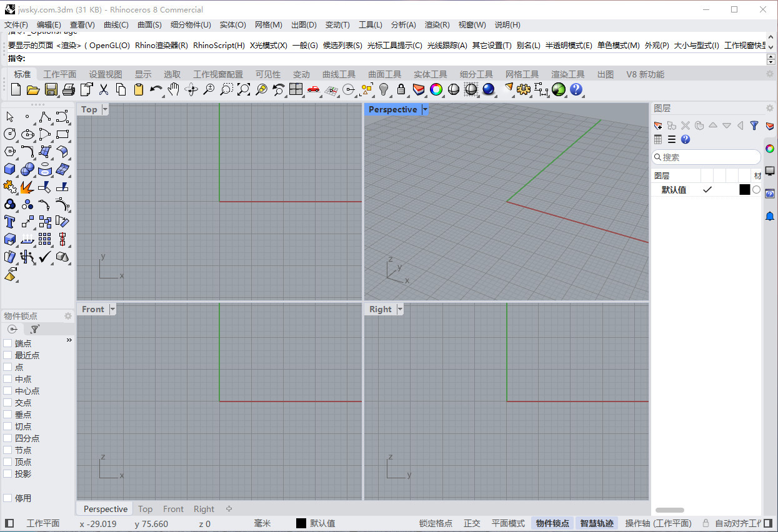Click the Explode tool icon

[x=27, y=186]
